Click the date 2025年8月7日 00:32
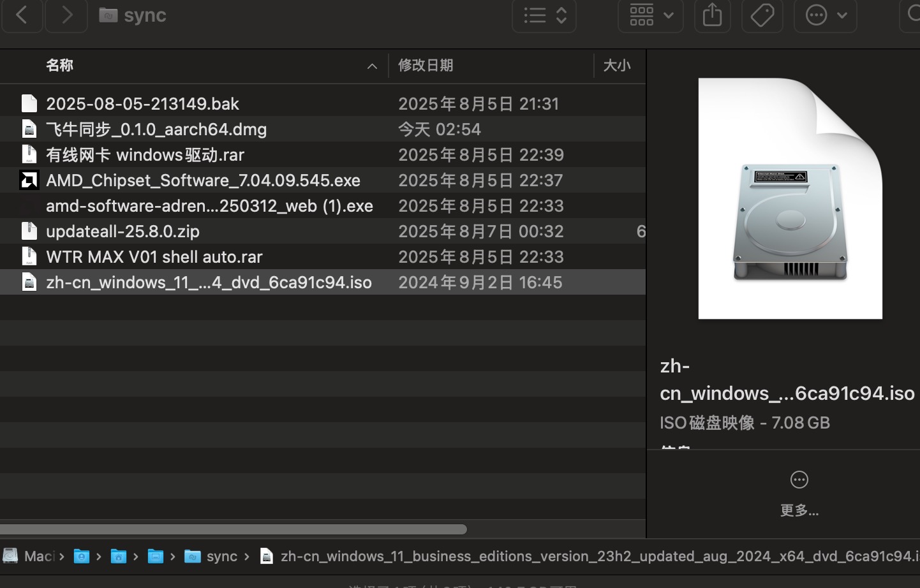 [x=481, y=232]
